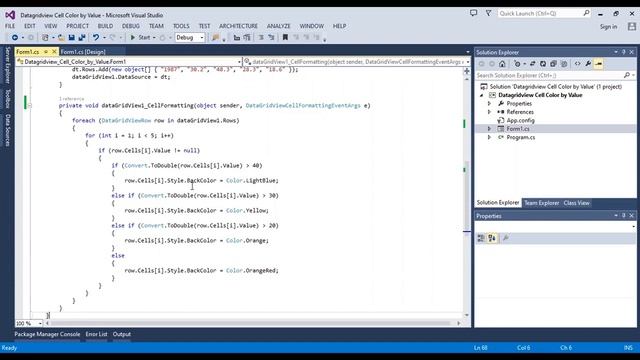Click into the Quick Launch search box
Viewport: 640px width, 360px height.
(544, 13)
